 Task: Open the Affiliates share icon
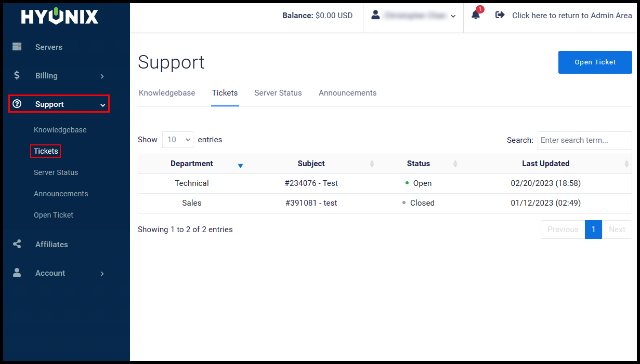[x=17, y=244]
